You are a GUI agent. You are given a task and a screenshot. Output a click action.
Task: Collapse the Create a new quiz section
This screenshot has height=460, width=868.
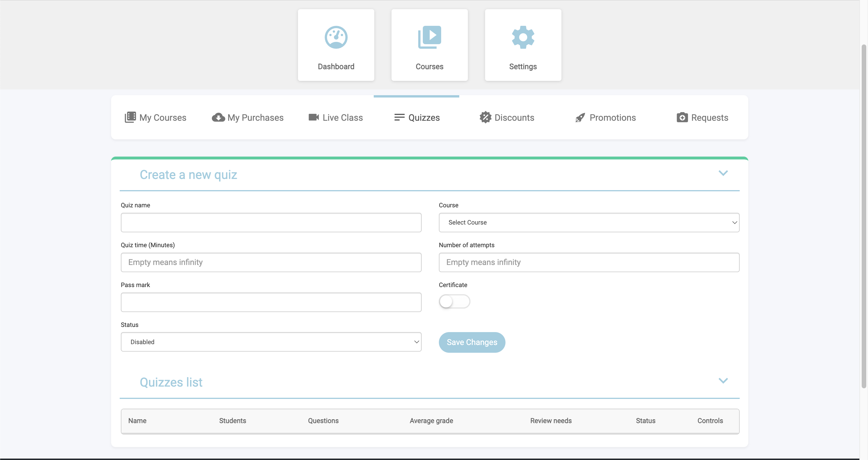723,173
